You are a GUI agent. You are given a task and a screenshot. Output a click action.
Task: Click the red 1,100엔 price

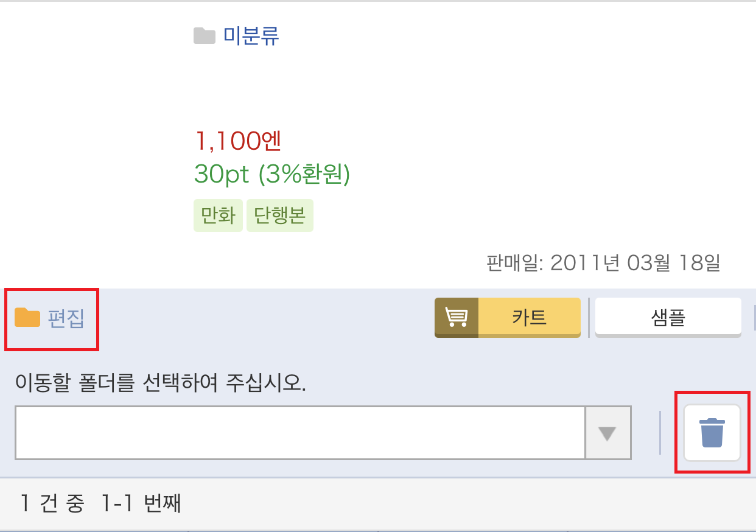pyautogui.click(x=238, y=141)
